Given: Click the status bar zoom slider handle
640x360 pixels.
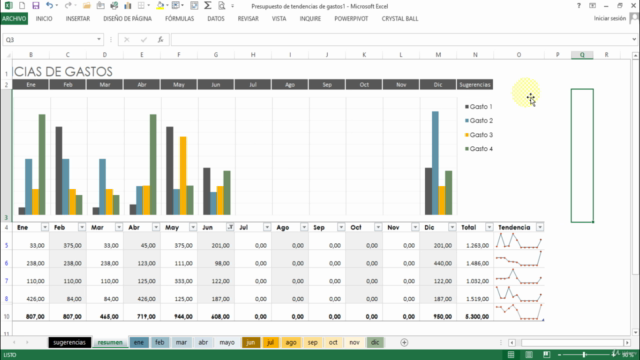Looking at the screenshot, I should pos(584,355).
